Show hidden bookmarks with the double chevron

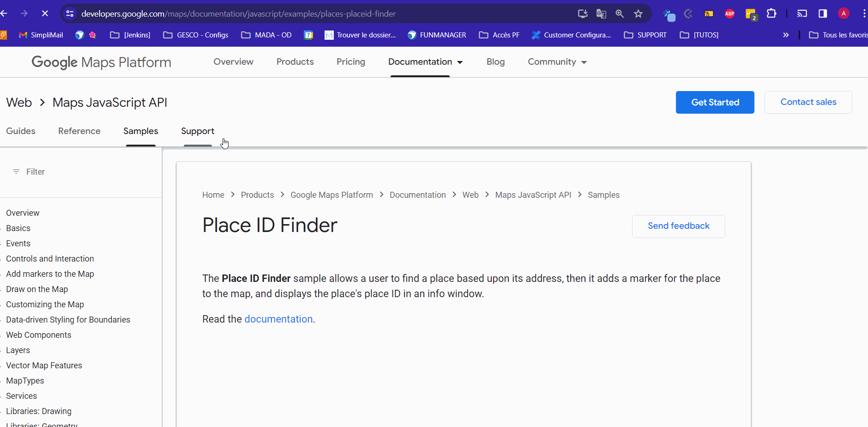[x=786, y=35]
